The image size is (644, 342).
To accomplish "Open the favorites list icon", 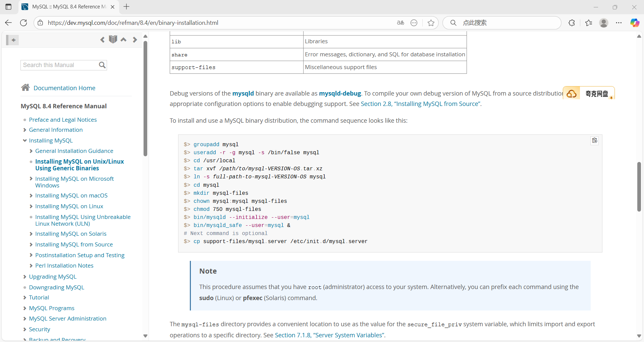I will (589, 23).
